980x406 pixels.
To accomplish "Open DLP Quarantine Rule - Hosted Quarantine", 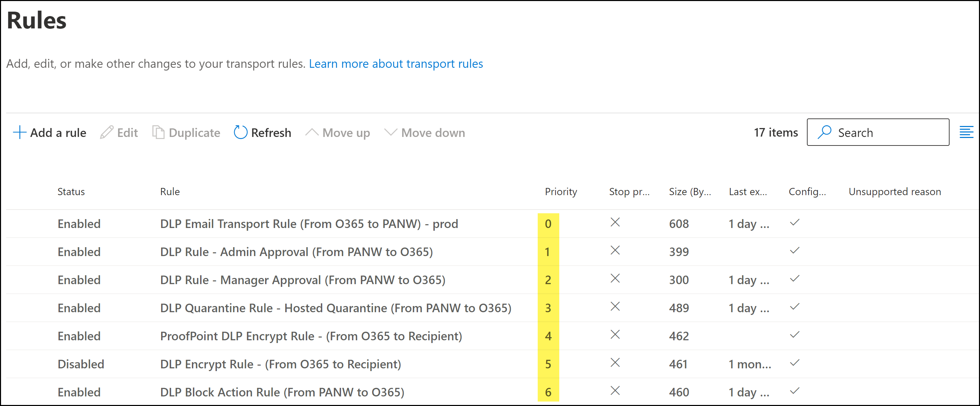I will tap(336, 308).
